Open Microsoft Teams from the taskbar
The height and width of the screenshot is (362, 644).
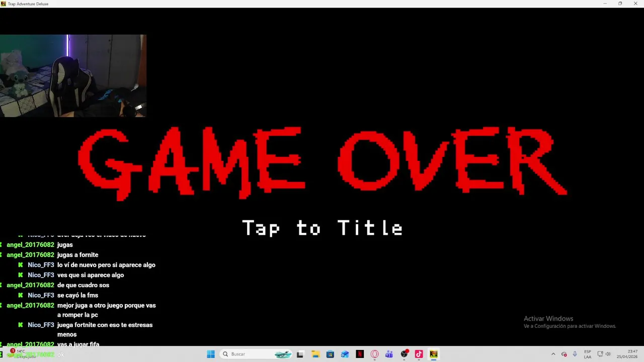tap(389, 354)
